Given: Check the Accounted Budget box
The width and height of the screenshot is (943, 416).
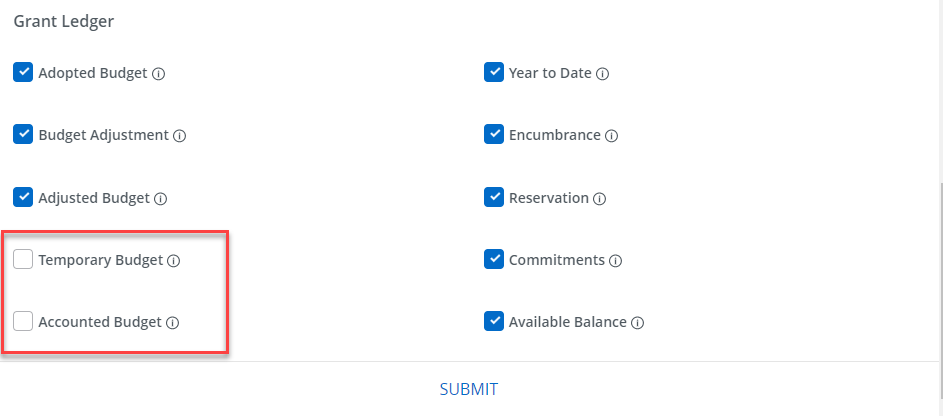Looking at the screenshot, I should click(x=23, y=321).
